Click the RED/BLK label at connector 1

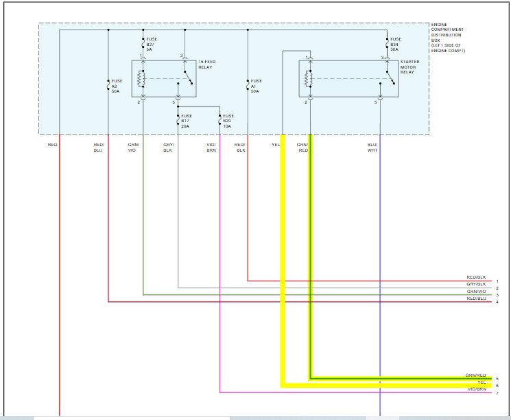click(476, 277)
